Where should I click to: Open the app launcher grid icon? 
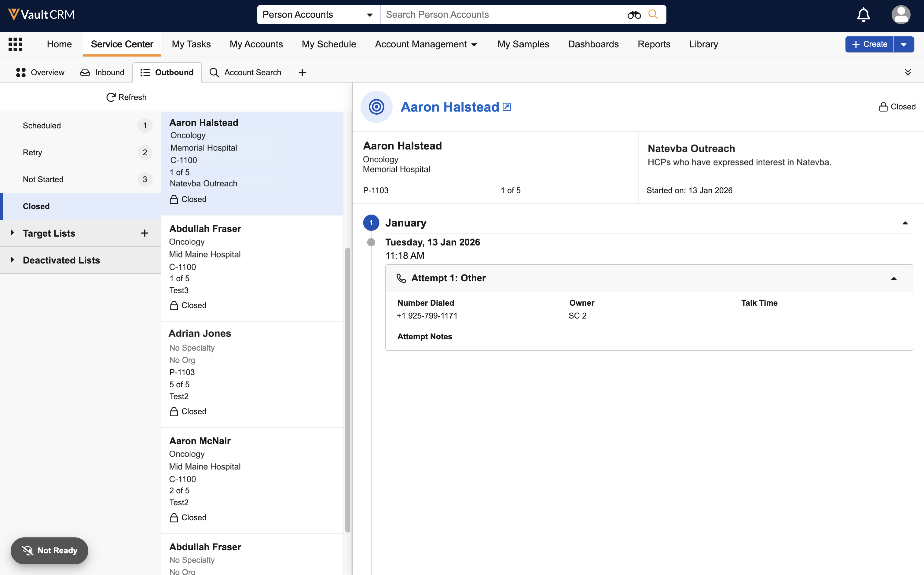click(15, 44)
